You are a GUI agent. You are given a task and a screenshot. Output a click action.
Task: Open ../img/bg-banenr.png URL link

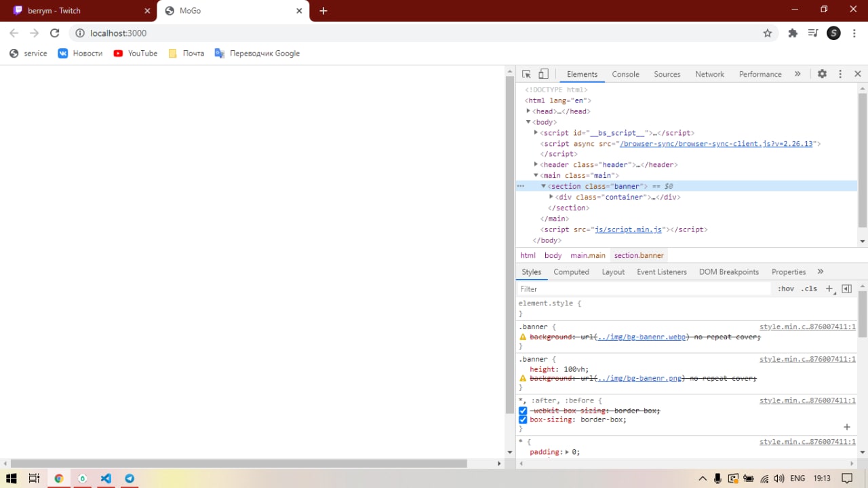click(x=641, y=379)
